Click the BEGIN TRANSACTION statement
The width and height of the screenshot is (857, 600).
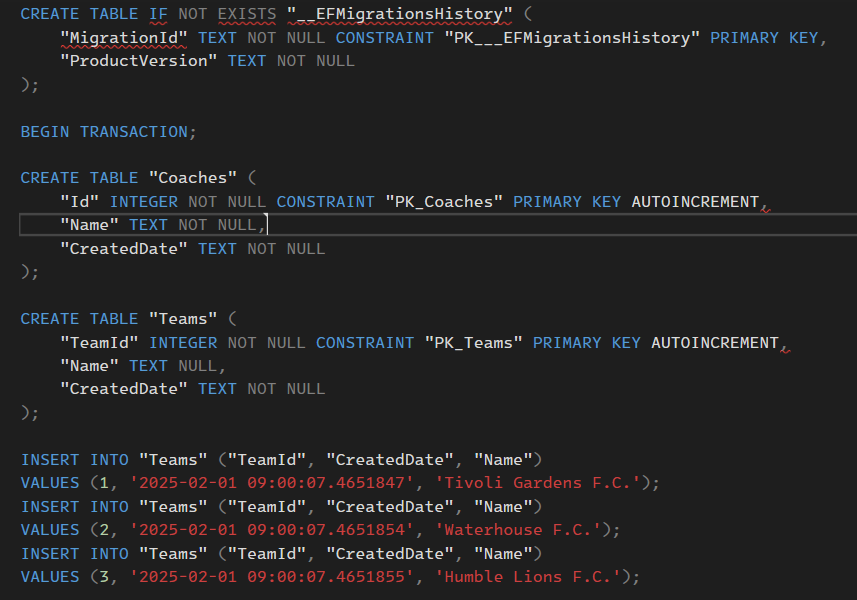click(108, 132)
